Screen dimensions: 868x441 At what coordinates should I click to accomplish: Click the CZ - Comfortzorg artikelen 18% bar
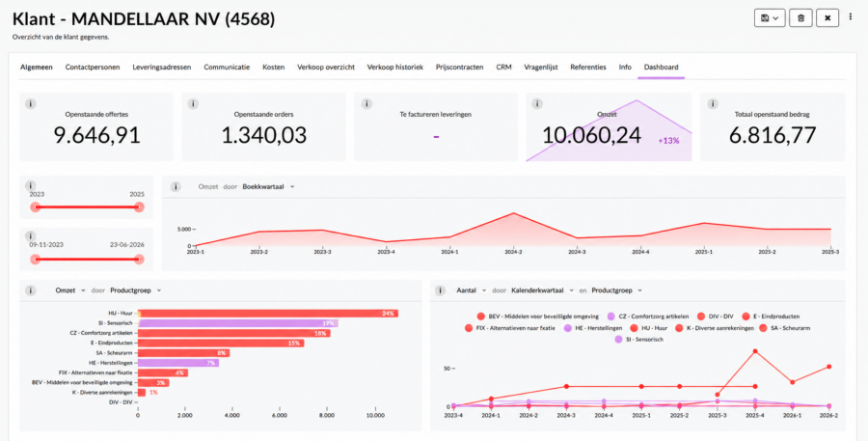tap(234, 334)
